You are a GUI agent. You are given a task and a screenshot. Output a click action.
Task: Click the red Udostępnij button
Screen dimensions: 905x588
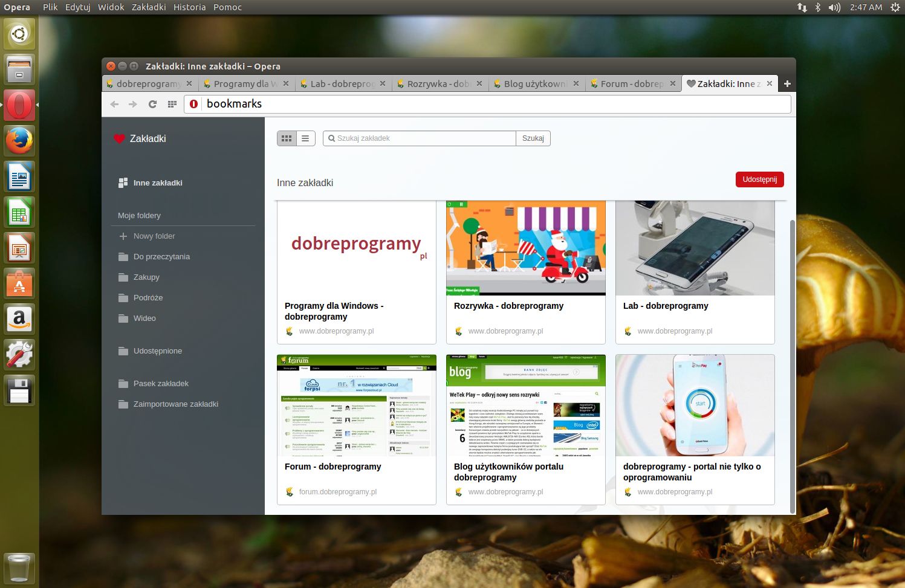(760, 179)
